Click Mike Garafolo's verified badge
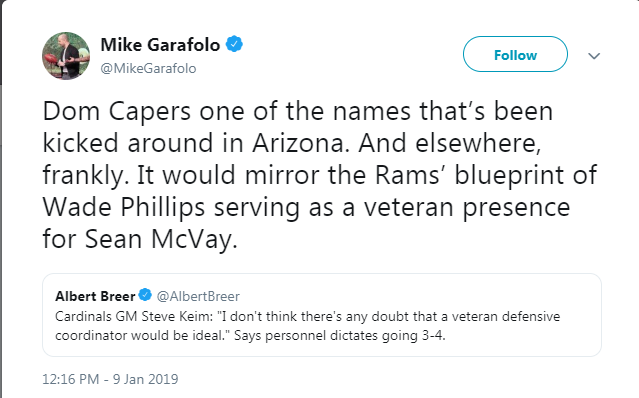The height and width of the screenshot is (398, 639). pos(234,44)
